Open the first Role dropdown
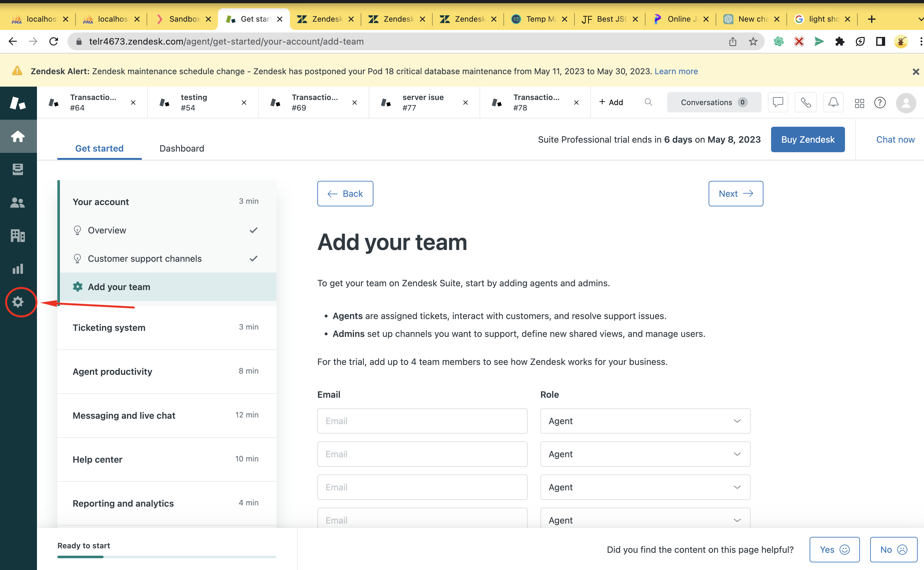The width and height of the screenshot is (924, 570). pyautogui.click(x=645, y=421)
